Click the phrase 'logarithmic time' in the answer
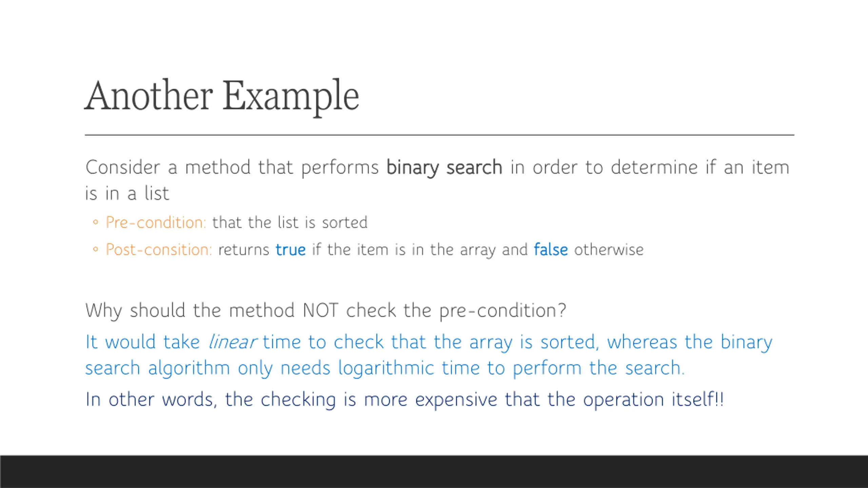This screenshot has height=488, width=868. coord(386,369)
